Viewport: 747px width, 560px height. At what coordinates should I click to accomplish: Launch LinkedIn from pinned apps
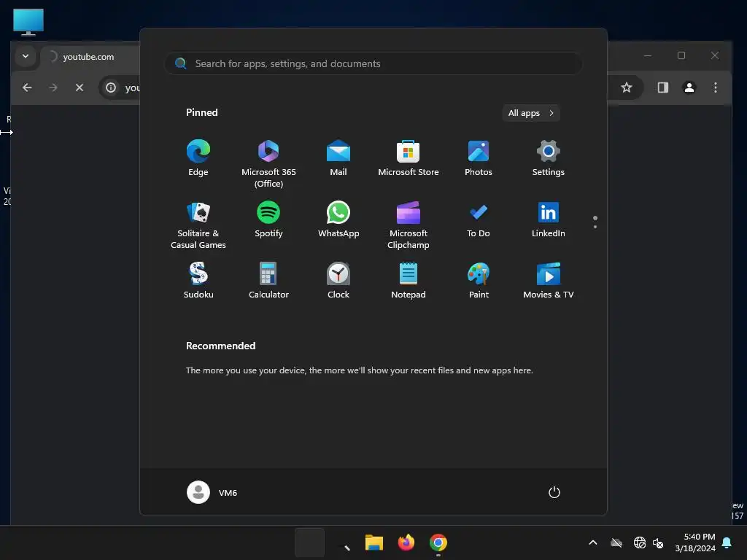[549, 219]
